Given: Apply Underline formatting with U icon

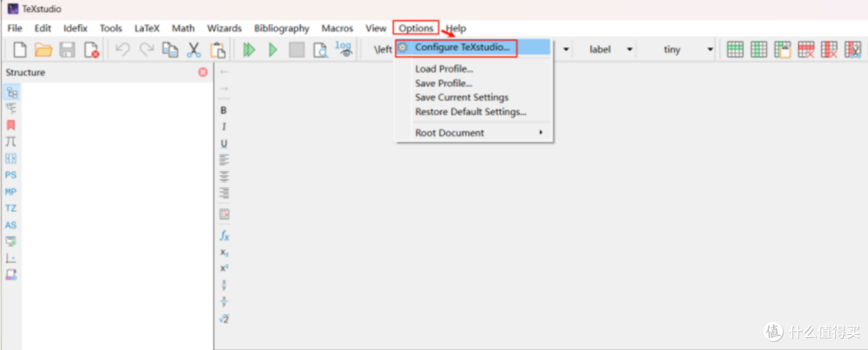Looking at the screenshot, I should 223,144.
